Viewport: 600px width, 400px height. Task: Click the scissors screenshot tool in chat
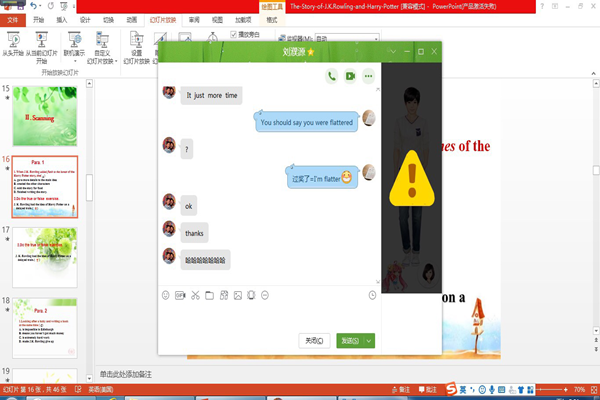[195, 295]
